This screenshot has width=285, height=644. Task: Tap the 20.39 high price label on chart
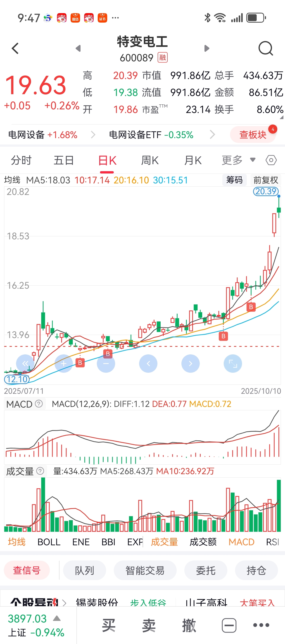coord(266,191)
